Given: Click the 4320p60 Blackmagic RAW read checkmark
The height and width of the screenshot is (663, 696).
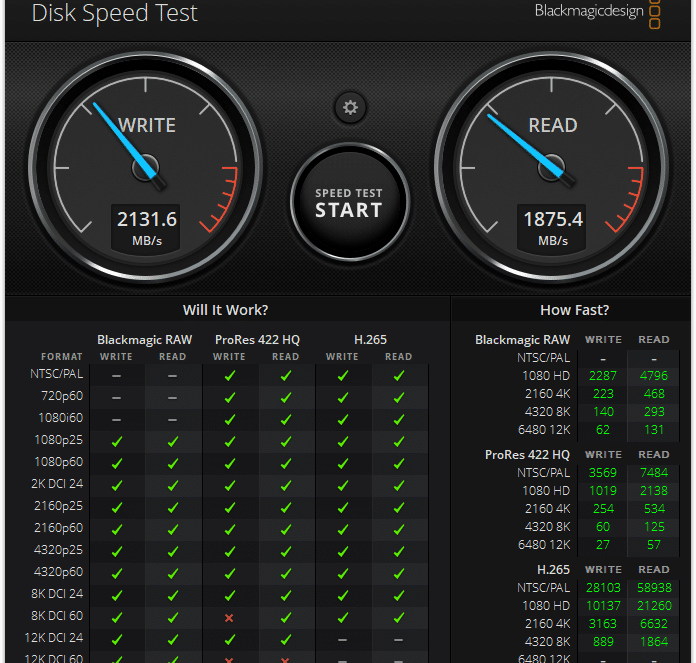Looking at the screenshot, I should 173,573.
